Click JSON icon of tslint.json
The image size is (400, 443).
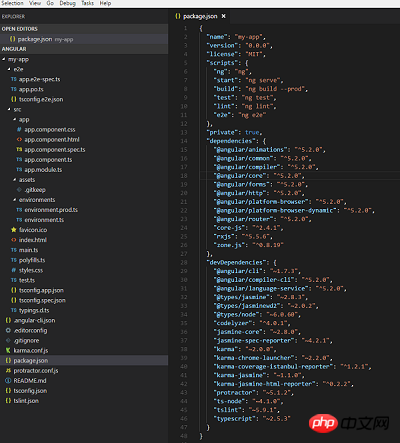[8, 401]
